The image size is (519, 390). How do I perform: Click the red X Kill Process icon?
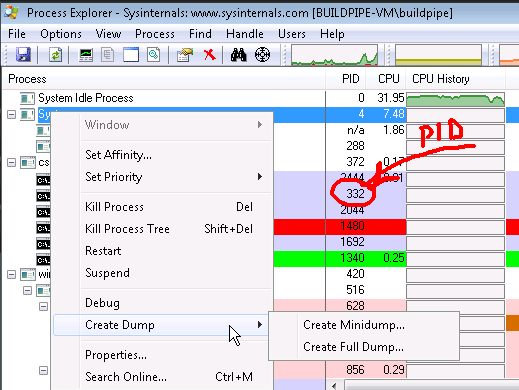210,54
